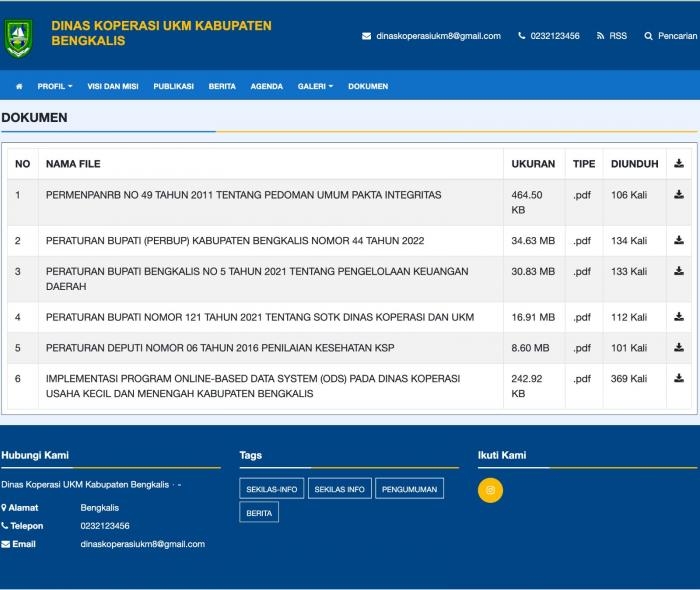The height and width of the screenshot is (590, 700).
Task: Select the SEKILAS-INFO tag
Action: (271, 489)
